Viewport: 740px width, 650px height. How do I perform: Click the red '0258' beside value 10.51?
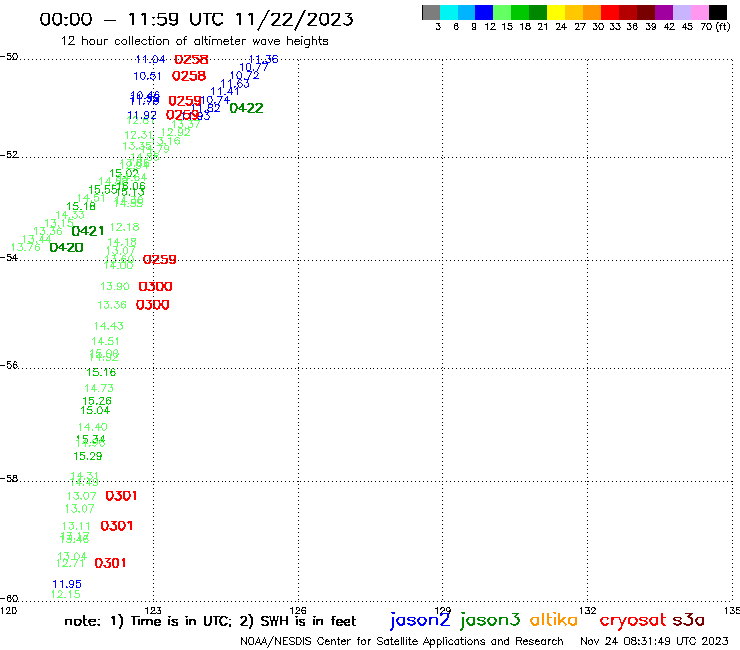point(189,76)
